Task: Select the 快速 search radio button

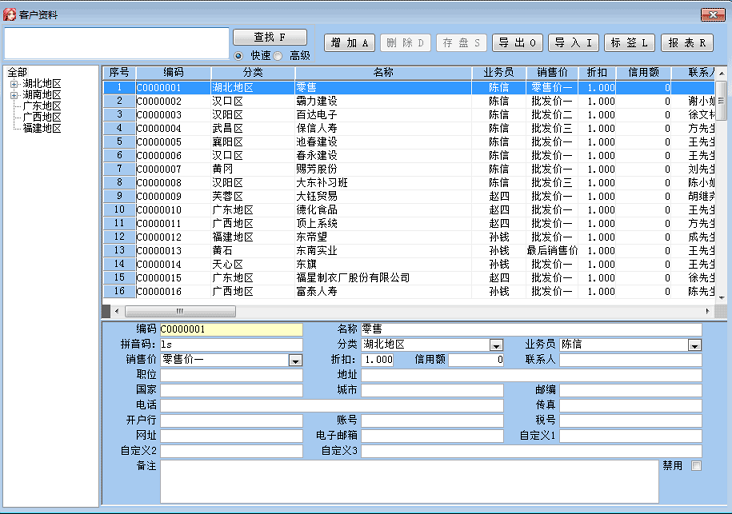Action: [239, 56]
